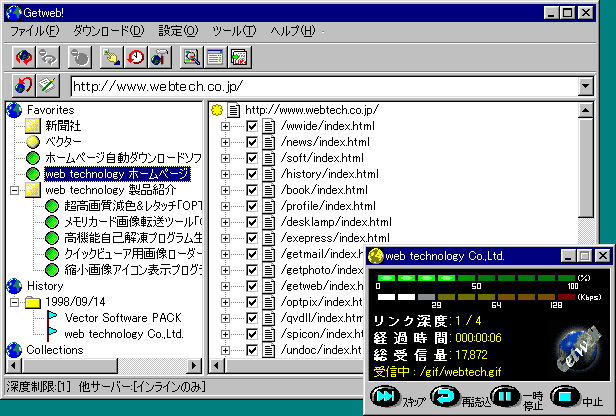616x416 pixels.
Task: Open the ファイル(F) menu
Action: [34, 31]
